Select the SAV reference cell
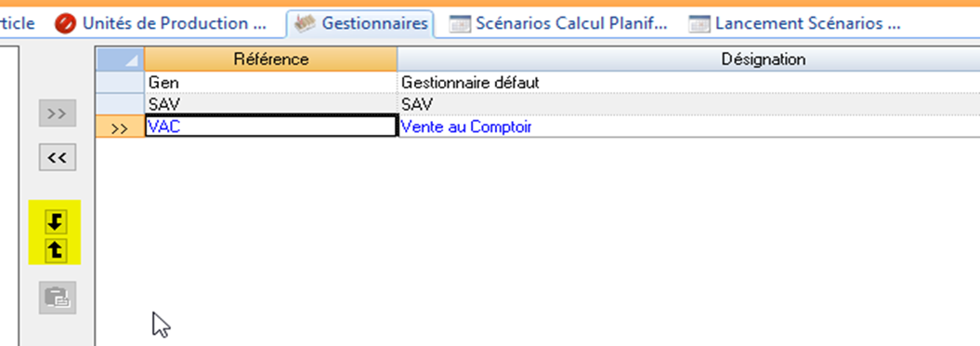 coord(270,104)
